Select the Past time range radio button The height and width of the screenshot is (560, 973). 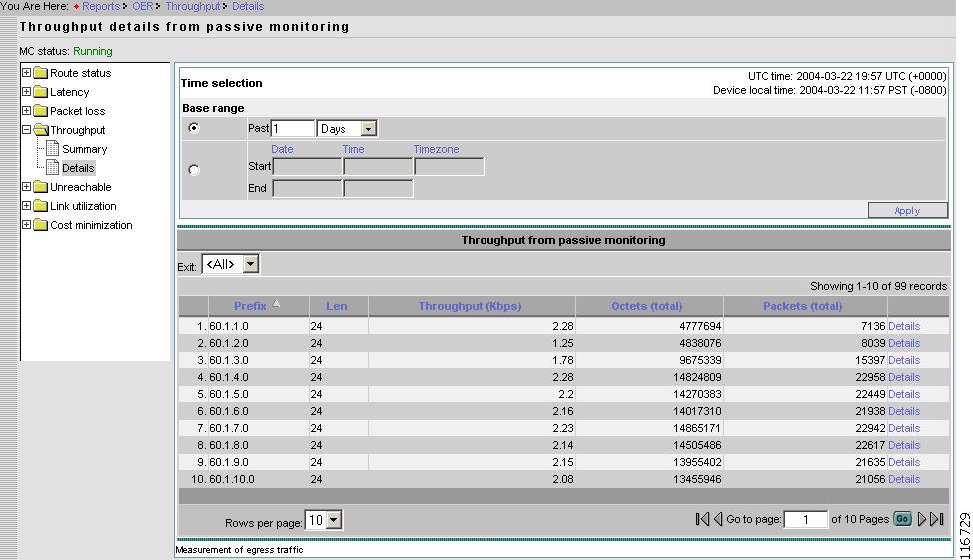(x=194, y=128)
